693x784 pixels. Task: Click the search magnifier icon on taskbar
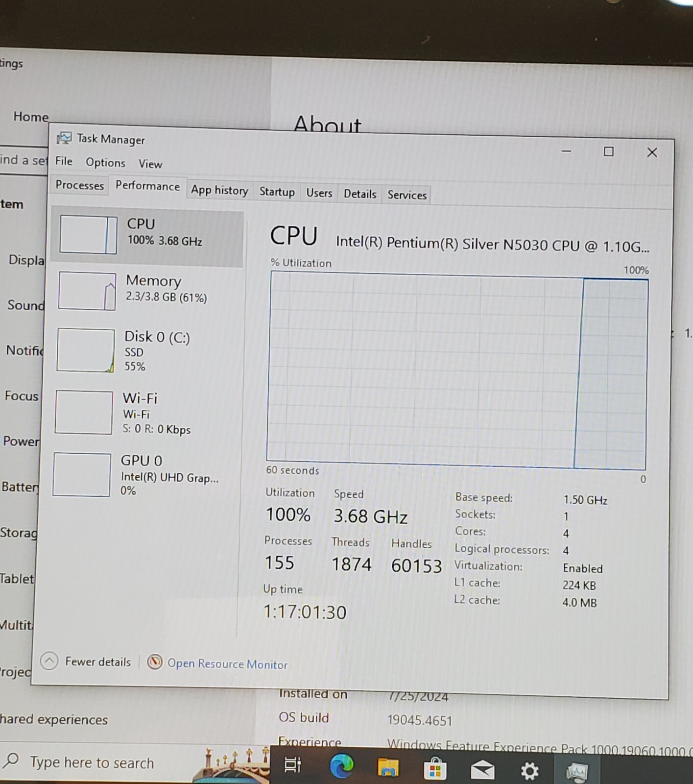click(11, 760)
